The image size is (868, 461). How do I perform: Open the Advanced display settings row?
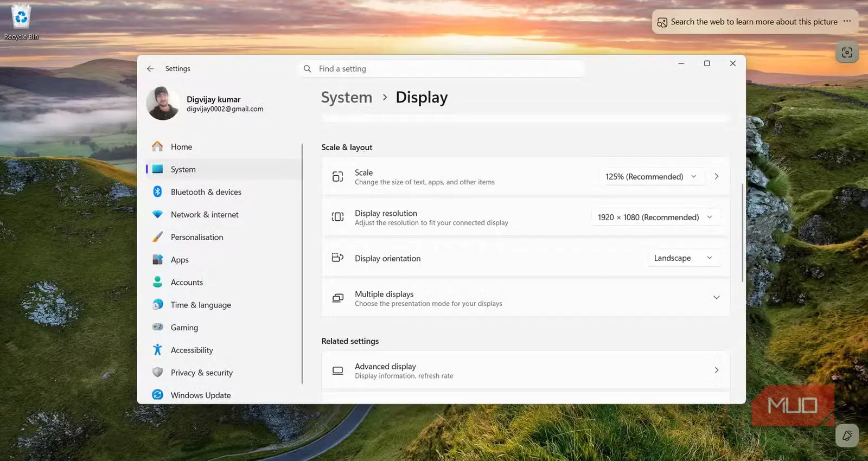[x=526, y=370]
